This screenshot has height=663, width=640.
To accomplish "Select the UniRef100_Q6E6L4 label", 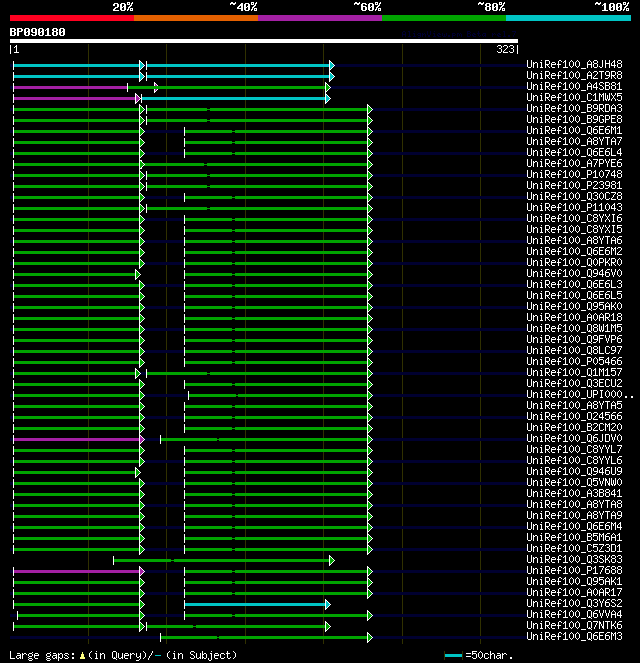I will 574,152.
